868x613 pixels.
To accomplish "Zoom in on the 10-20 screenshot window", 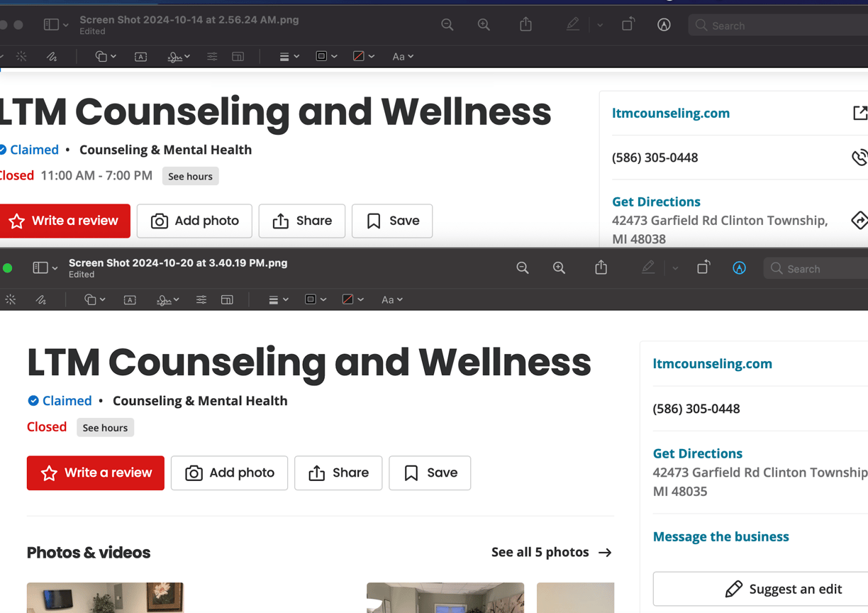I will tap(559, 268).
